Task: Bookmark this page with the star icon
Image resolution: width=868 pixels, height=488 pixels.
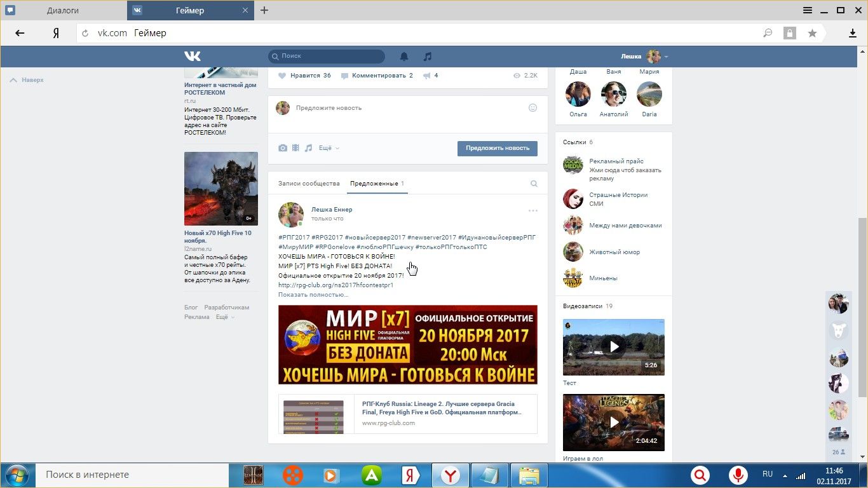Action: [x=812, y=33]
